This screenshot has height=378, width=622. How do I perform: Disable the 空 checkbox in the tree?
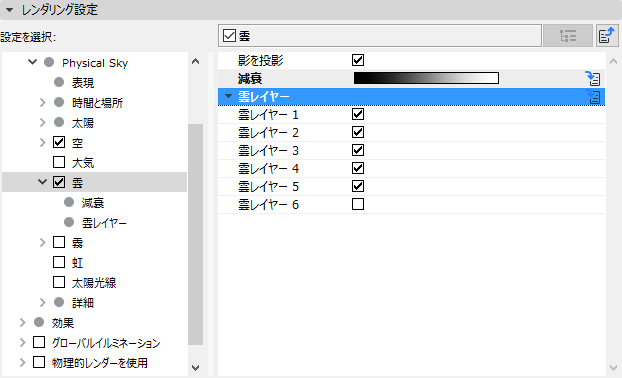point(59,142)
